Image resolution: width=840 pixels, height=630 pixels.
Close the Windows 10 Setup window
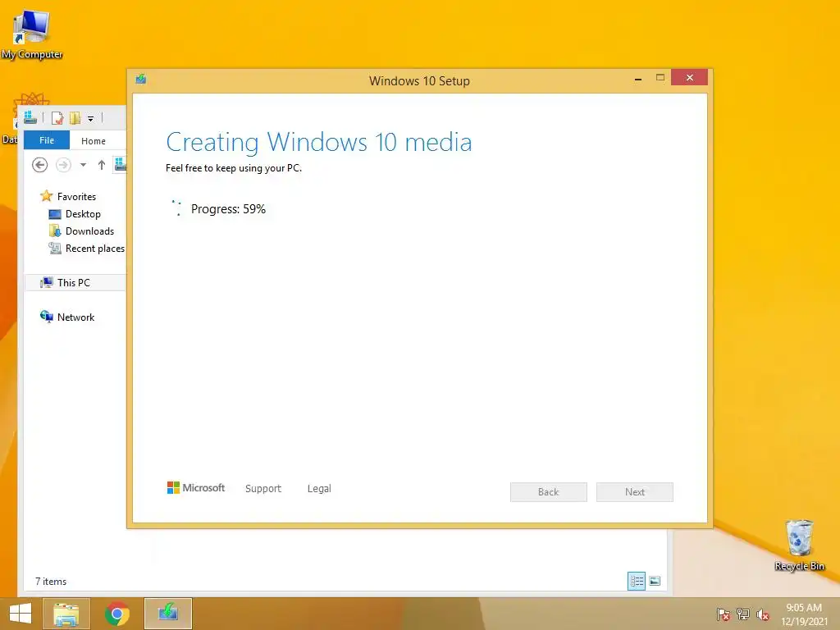pyautogui.click(x=689, y=78)
